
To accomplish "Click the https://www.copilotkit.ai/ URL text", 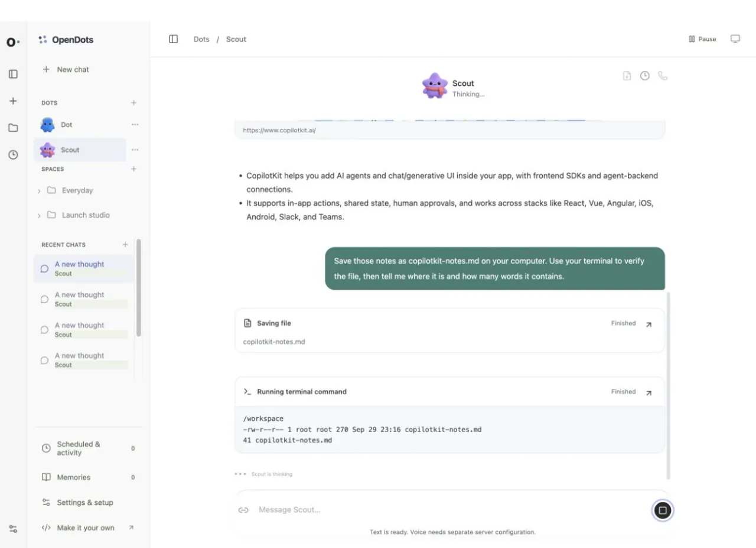I will click(279, 130).
